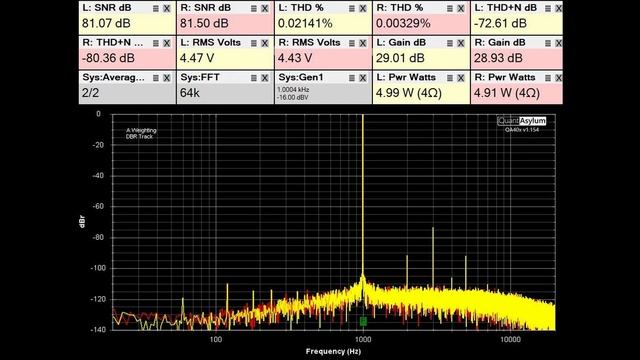
Task: Select the 0.02141% THD value
Action: point(305,23)
